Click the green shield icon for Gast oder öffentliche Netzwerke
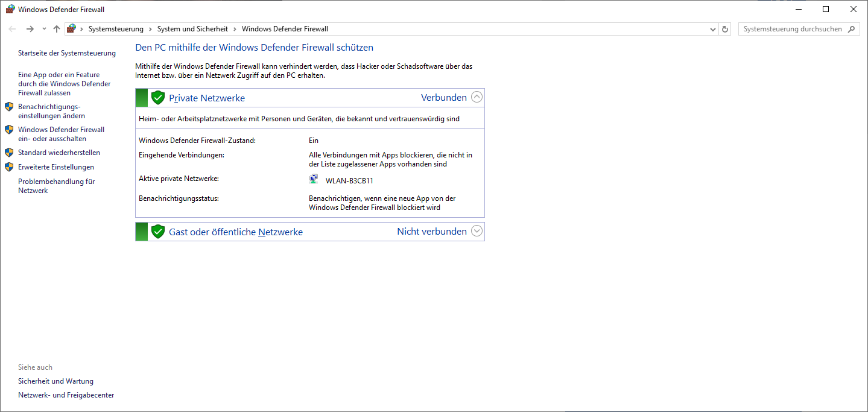This screenshot has height=412, width=868. point(158,232)
